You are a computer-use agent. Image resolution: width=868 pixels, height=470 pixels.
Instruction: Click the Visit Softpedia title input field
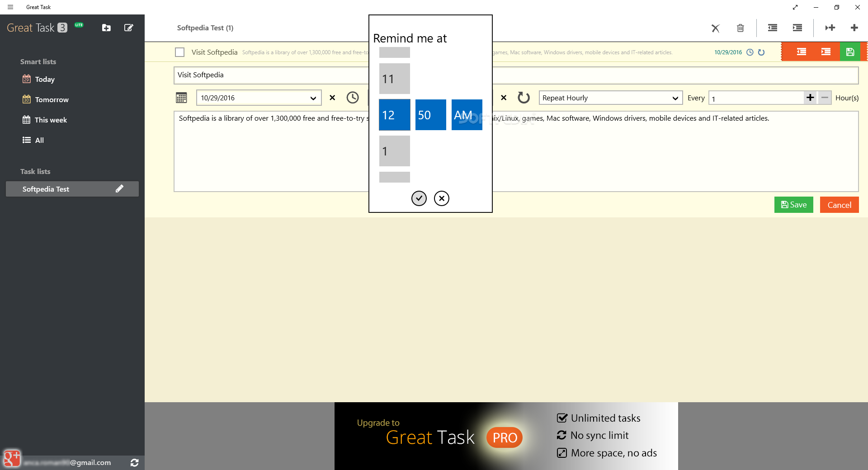point(516,75)
